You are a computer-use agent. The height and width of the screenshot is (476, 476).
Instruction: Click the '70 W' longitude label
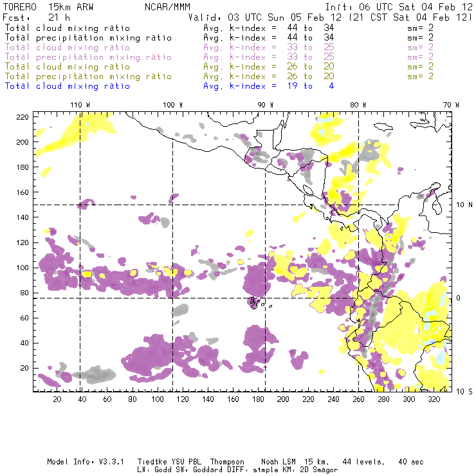pos(451,105)
